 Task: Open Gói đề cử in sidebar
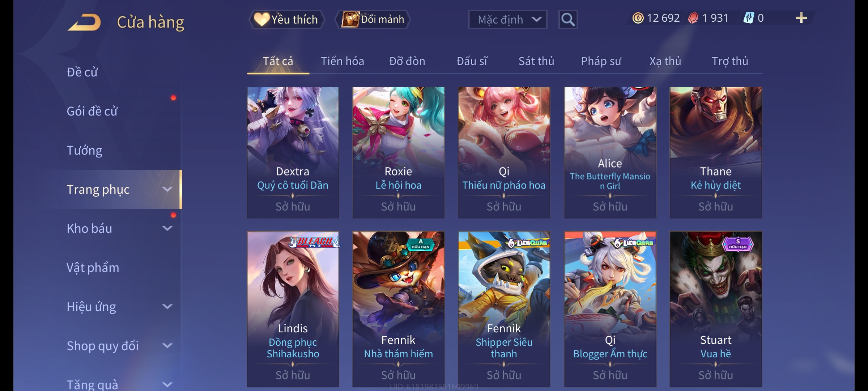pos(92,111)
